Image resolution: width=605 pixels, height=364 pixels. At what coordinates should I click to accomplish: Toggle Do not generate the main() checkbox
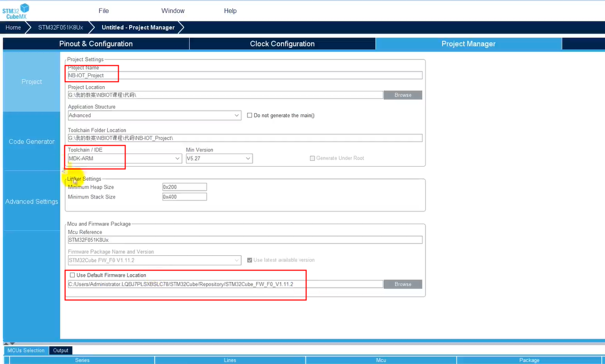(249, 115)
